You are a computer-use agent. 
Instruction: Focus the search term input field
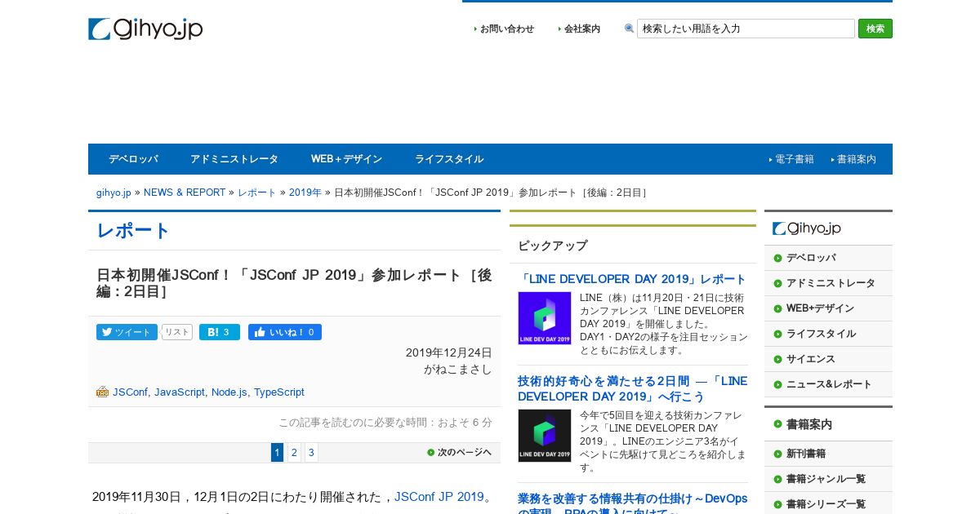click(746, 29)
